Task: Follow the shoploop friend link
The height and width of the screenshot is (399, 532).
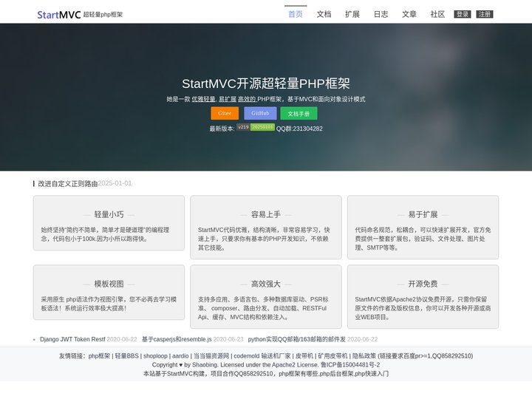Action: point(155,356)
